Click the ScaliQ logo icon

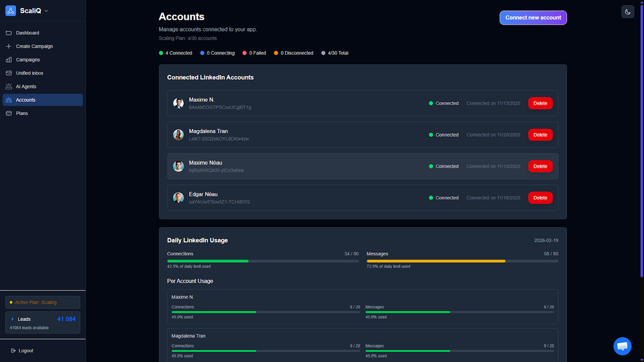pyautogui.click(x=10, y=10)
